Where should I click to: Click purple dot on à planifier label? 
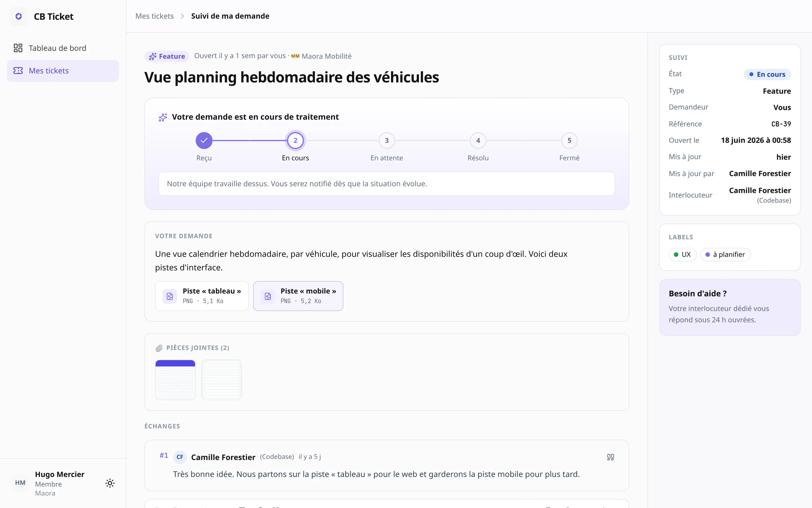pos(708,255)
